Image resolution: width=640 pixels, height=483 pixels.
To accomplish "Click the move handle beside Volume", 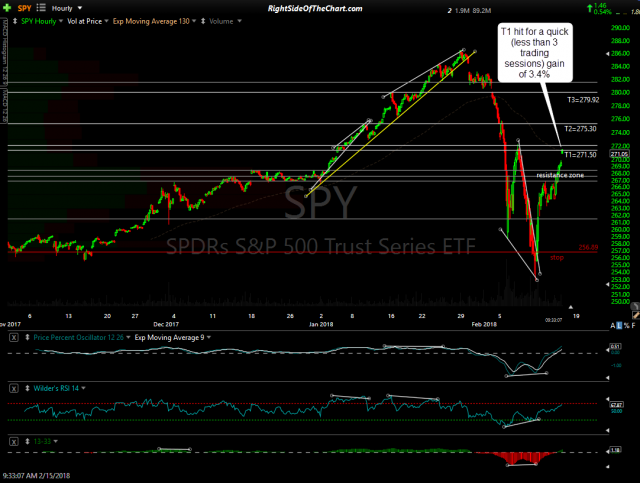I will tap(203, 21).
